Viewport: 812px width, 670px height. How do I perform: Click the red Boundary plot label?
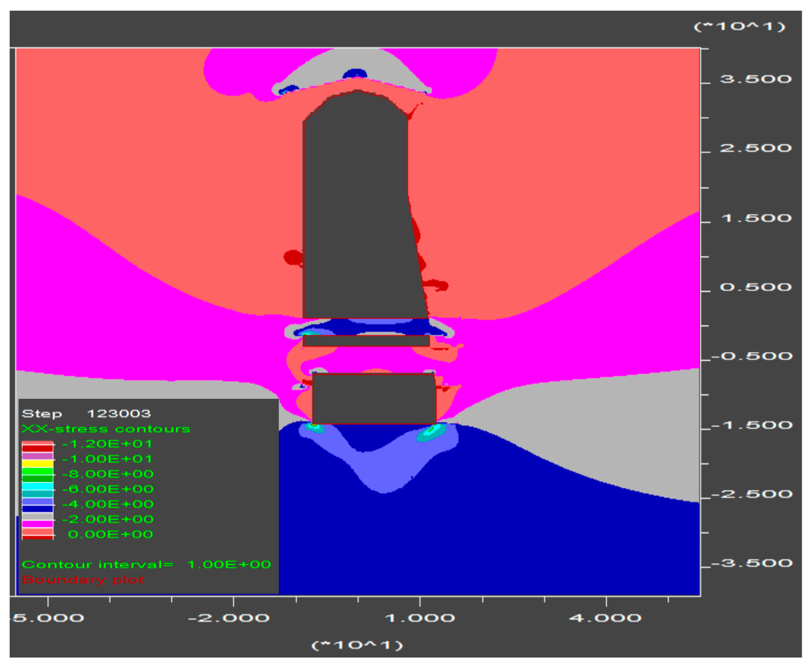coord(83,580)
